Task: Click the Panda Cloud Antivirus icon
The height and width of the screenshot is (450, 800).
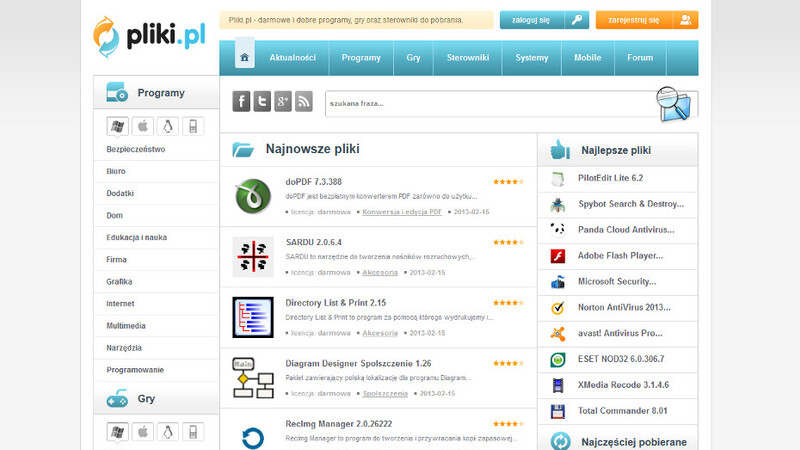Action: (558, 230)
